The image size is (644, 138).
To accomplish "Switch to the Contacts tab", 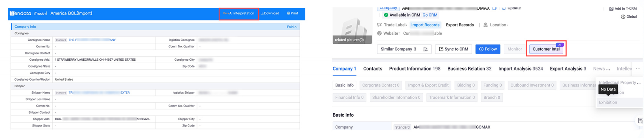I will (373, 69).
